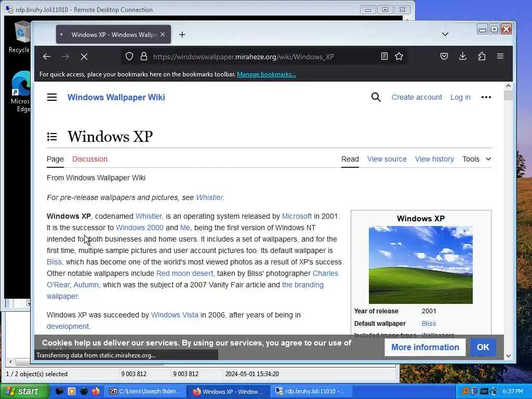View site info via the padlock icon

pos(144,56)
